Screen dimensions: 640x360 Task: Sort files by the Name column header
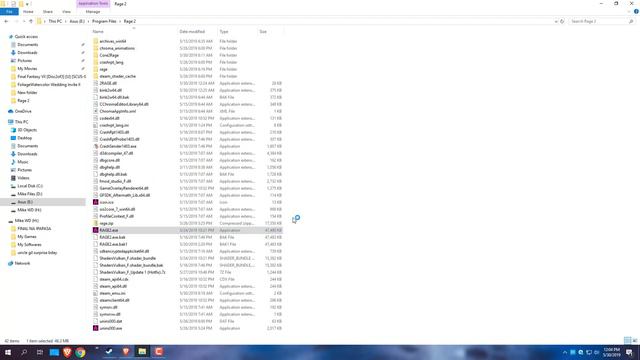point(98,31)
